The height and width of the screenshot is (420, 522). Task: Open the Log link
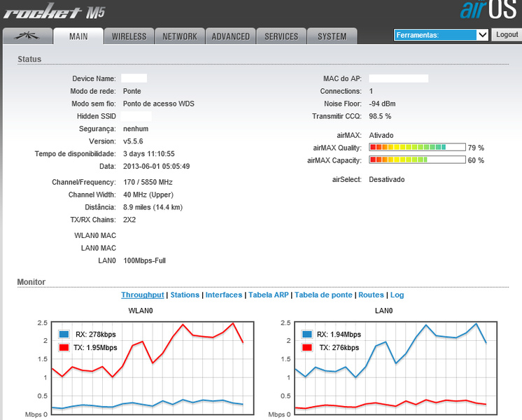tap(397, 295)
